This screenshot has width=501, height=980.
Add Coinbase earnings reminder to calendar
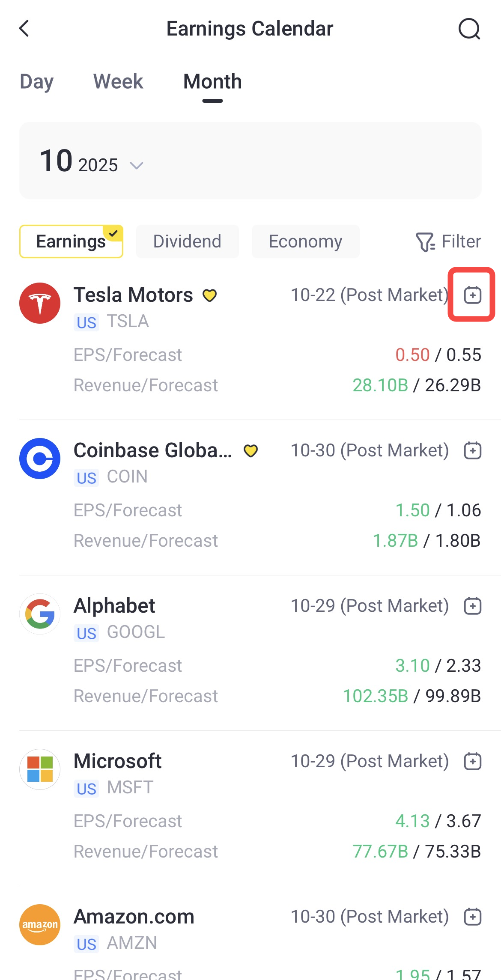point(473,450)
